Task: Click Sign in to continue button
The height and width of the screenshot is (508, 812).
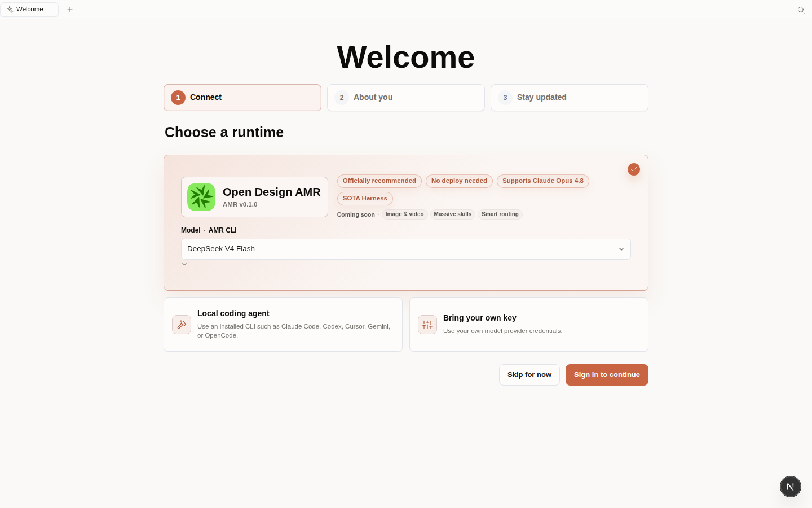Action: (607, 375)
